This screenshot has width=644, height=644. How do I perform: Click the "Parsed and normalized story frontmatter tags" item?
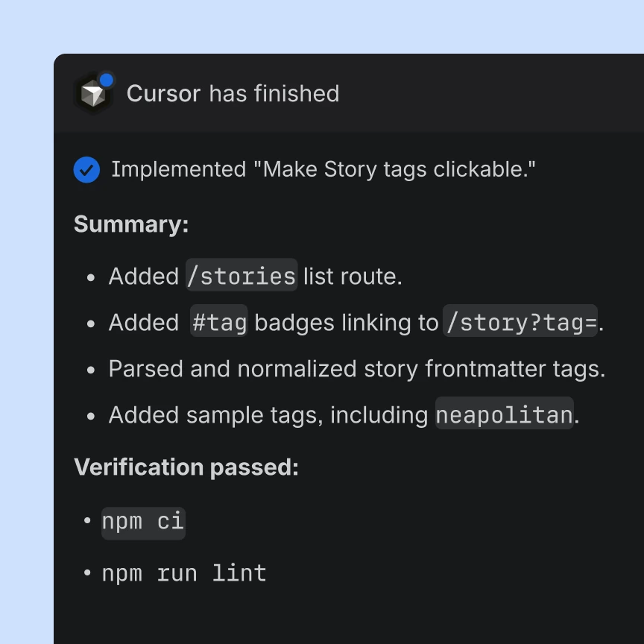[x=357, y=369]
